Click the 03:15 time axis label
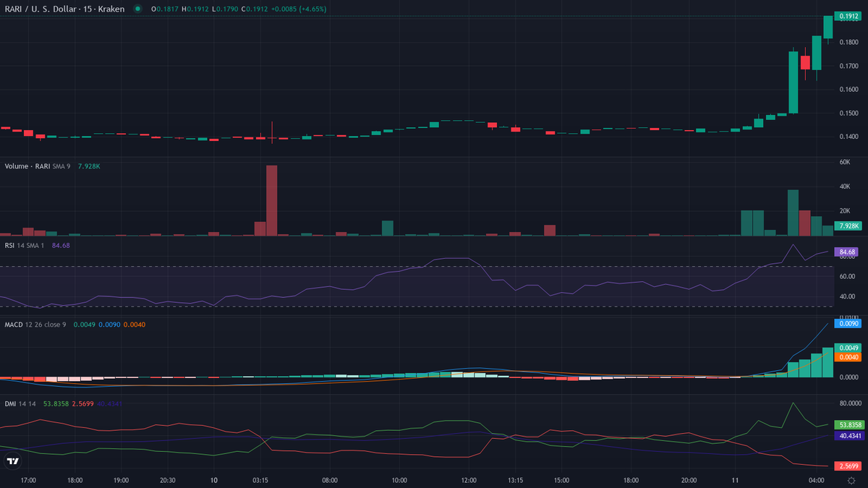This screenshot has width=868, height=488. tap(260, 480)
